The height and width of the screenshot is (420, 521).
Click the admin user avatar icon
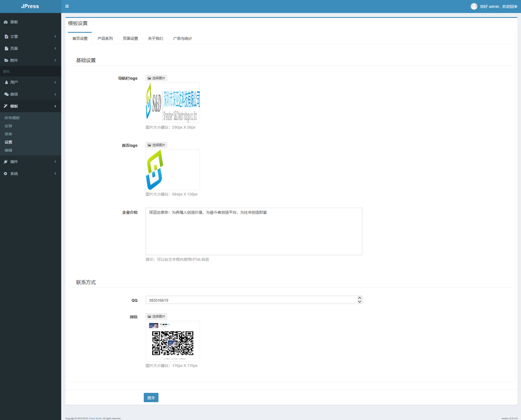pos(474,7)
